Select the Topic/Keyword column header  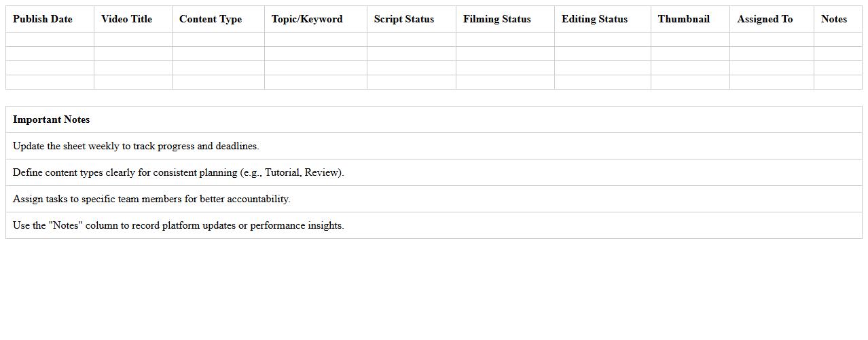coord(307,19)
